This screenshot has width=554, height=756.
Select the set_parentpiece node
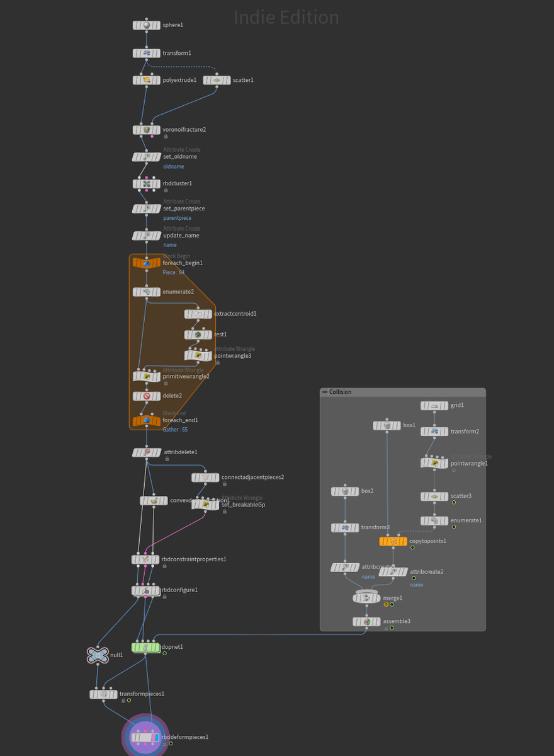(147, 209)
